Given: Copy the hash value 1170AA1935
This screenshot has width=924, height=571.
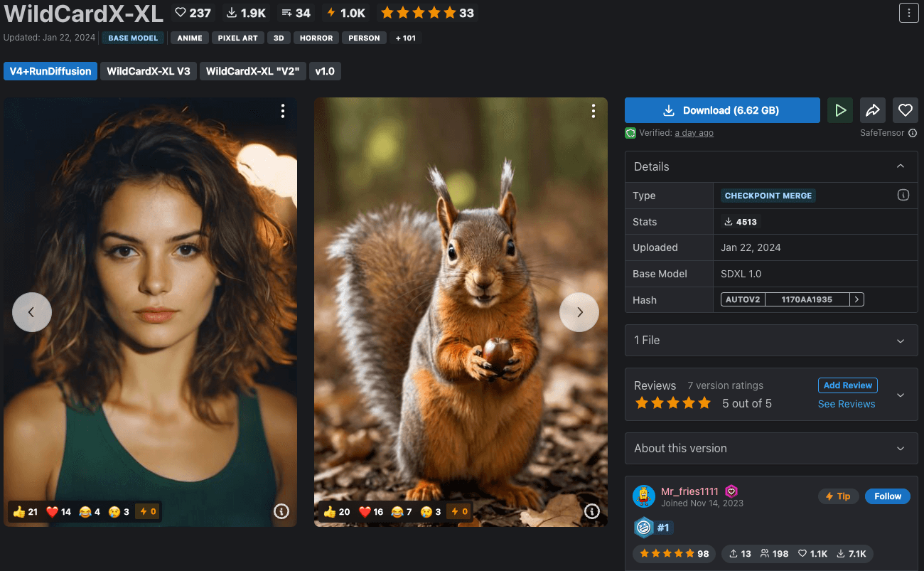Looking at the screenshot, I should [x=807, y=300].
